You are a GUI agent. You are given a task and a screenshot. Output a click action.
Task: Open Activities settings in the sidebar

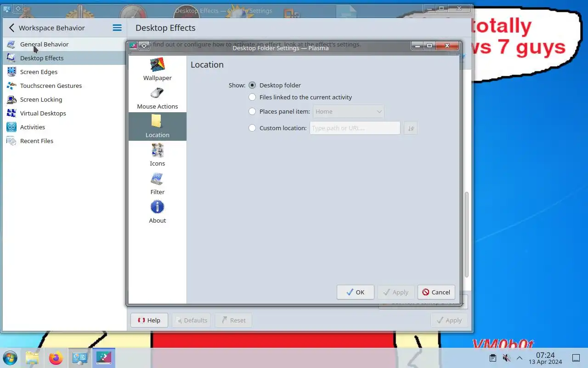pos(64,127)
